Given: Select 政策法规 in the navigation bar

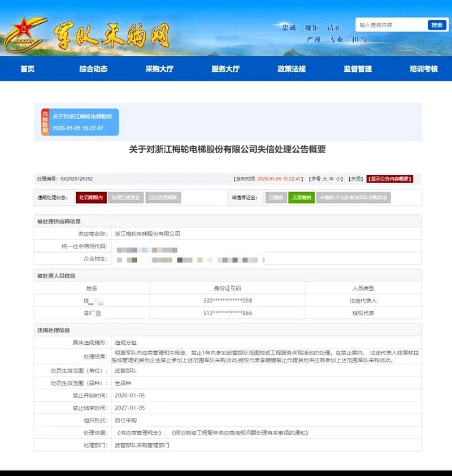Looking at the screenshot, I should coord(292,69).
